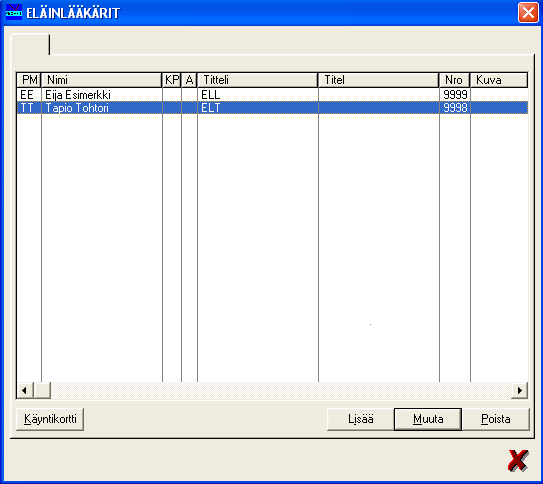Click the app icon in title bar
The width and height of the screenshot is (543, 484).
14,12
